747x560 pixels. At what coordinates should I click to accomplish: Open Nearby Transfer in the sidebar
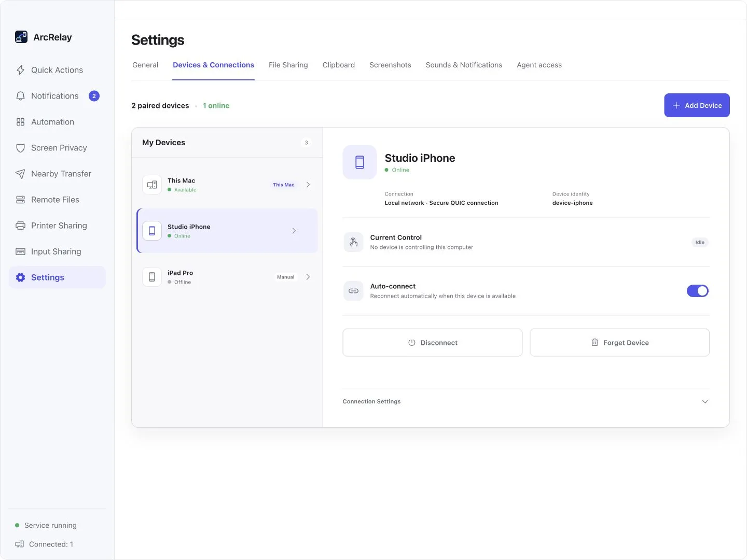[57, 174]
